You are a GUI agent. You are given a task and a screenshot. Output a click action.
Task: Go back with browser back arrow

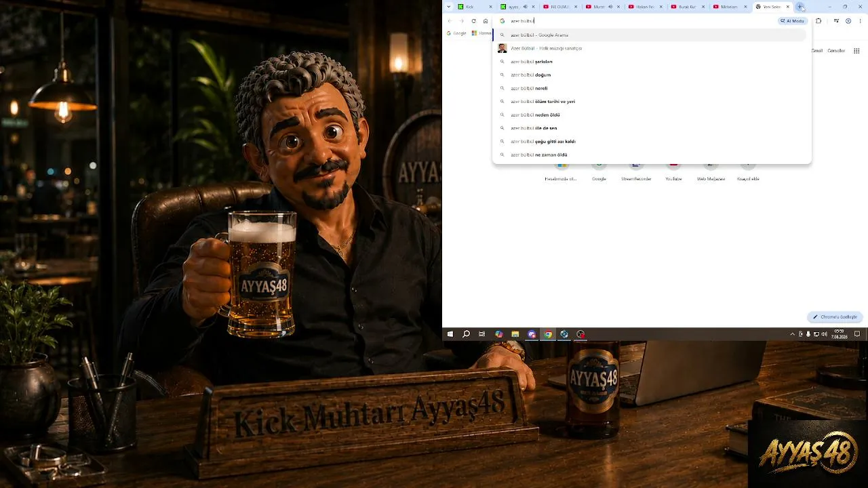tap(450, 21)
